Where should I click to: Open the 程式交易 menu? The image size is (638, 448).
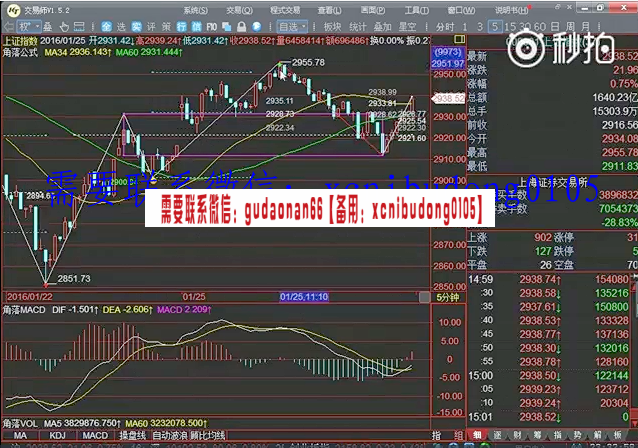click(x=285, y=10)
